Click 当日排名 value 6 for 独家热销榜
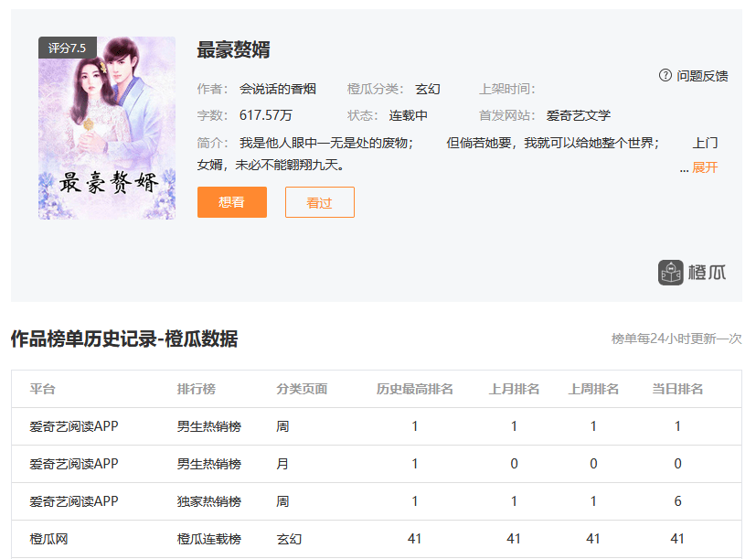This screenshot has width=756, height=559. tap(677, 501)
